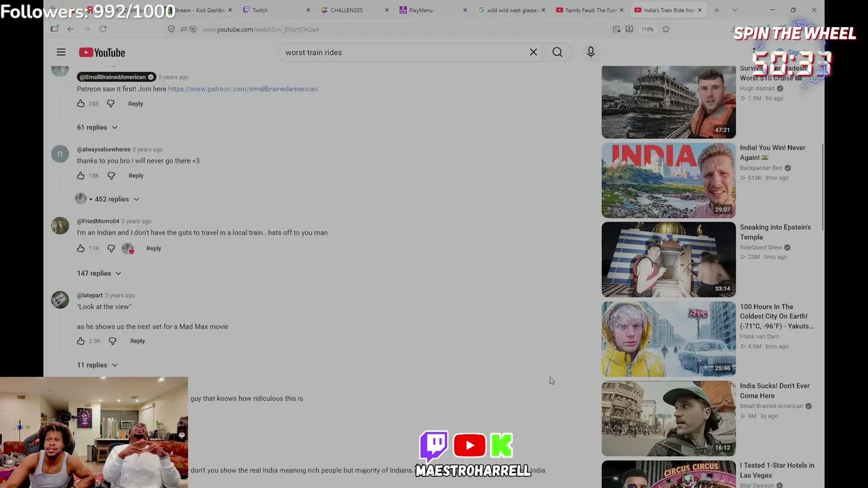Open the $10 Cruise boat video thumbnail
The image size is (868, 488).
tap(669, 102)
